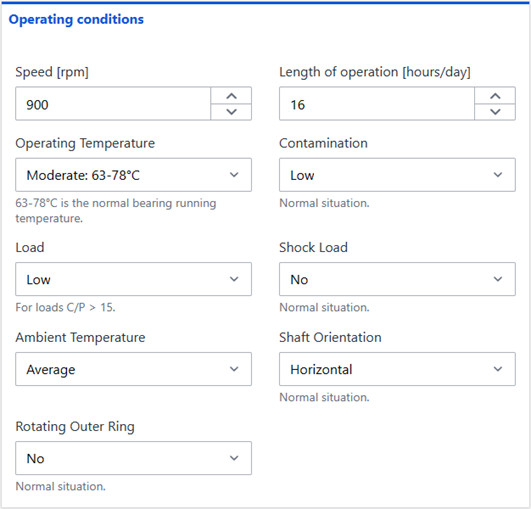Click the Shaft Orientation label
Viewport: 531px width, 509px height.
pos(330,337)
